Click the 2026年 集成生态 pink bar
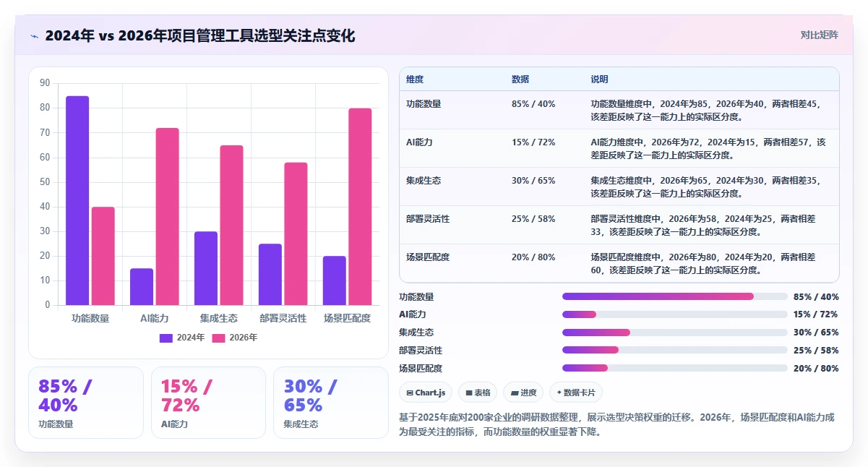Viewport: 868px width, 467px height. 232,225
